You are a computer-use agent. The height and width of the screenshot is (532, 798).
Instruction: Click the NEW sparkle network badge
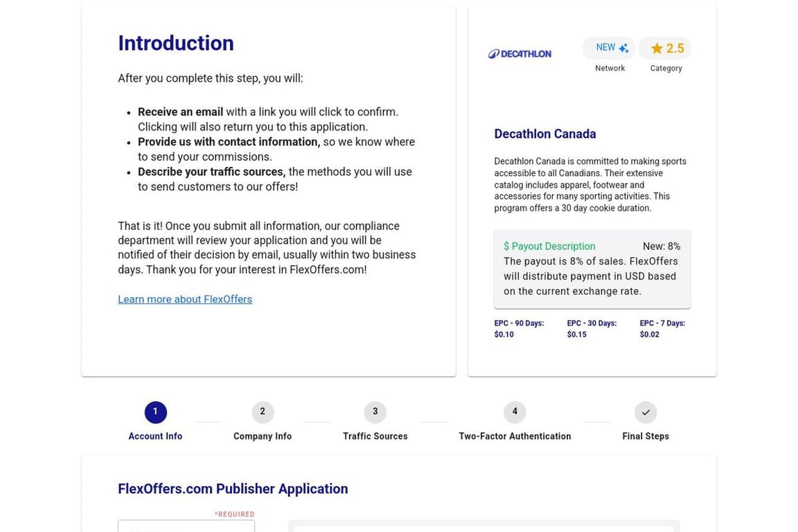[609, 48]
